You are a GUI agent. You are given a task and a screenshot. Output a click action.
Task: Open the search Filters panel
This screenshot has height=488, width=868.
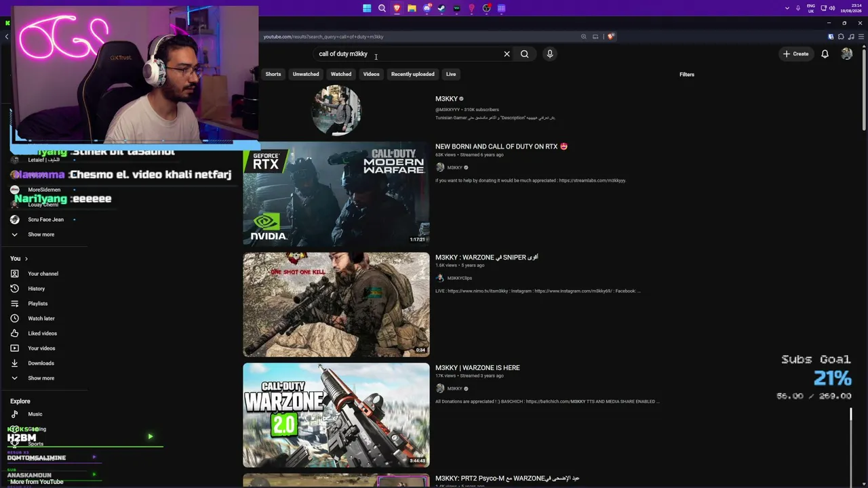(x=687, y=75)
